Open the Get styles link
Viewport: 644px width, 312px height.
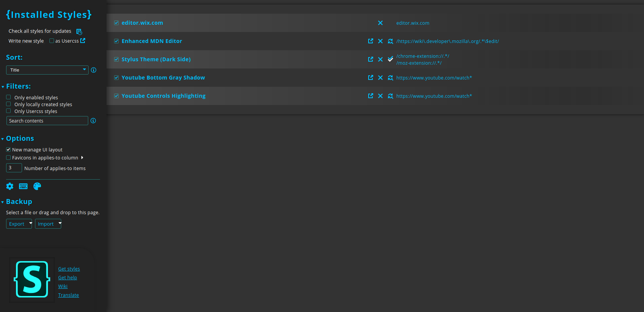[x=69, y=269]
